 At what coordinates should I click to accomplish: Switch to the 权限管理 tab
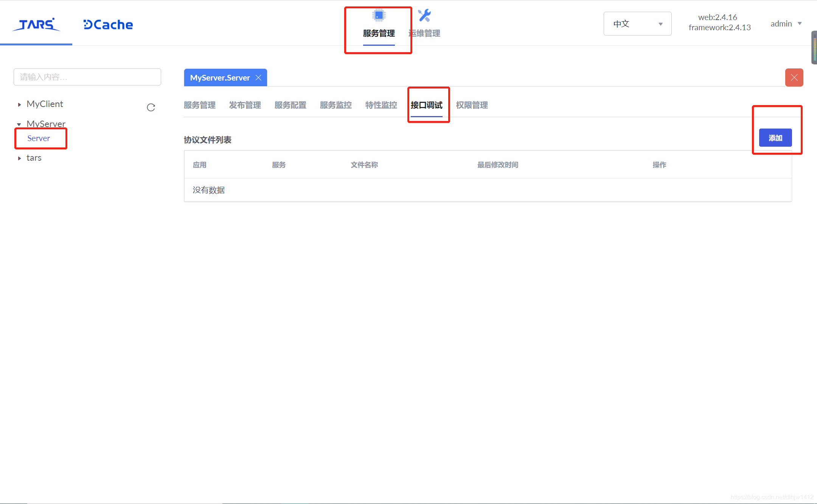[471, 105]
